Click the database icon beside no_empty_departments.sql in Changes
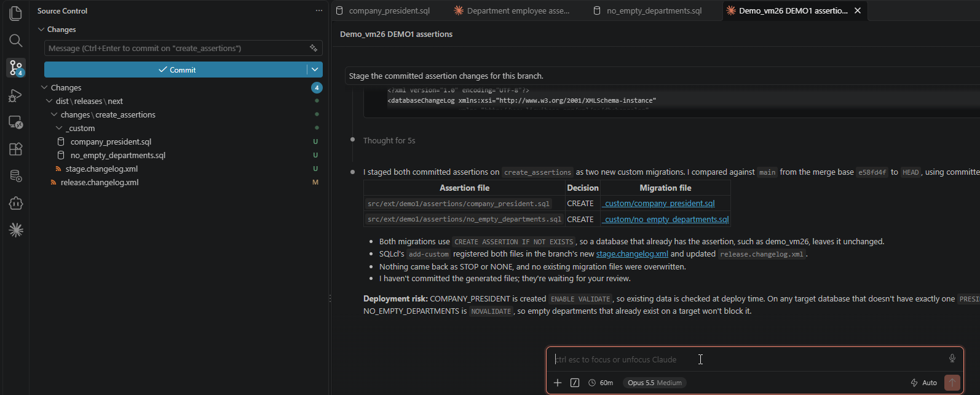The height and width of the screenshot is (395, 980). (61, 155)
